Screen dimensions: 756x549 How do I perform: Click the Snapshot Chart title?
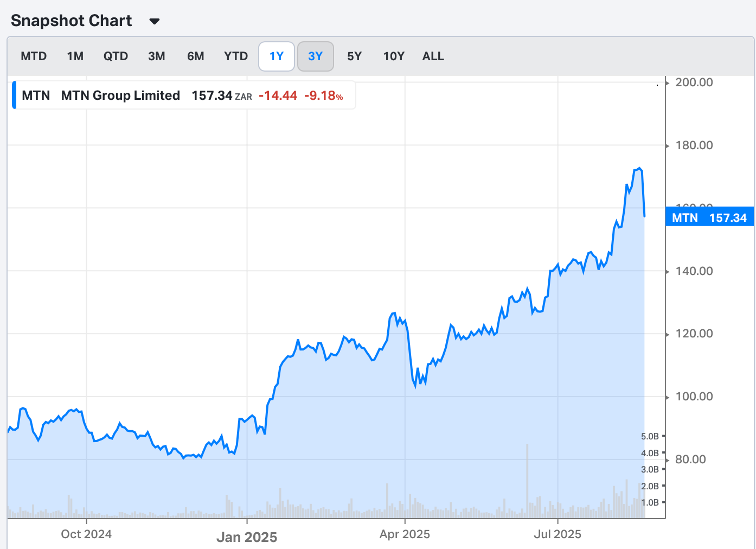tap(72, 21)
